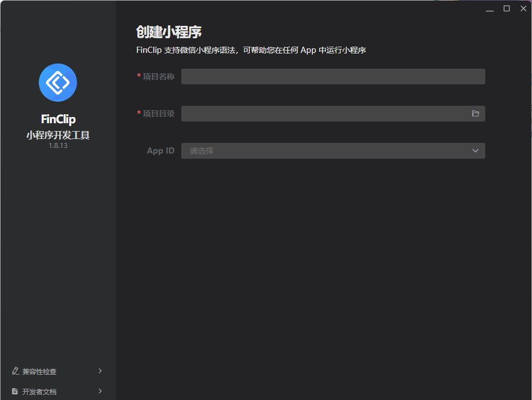Click the folder picker icon in 项目目录 field

tap(476, 113)
